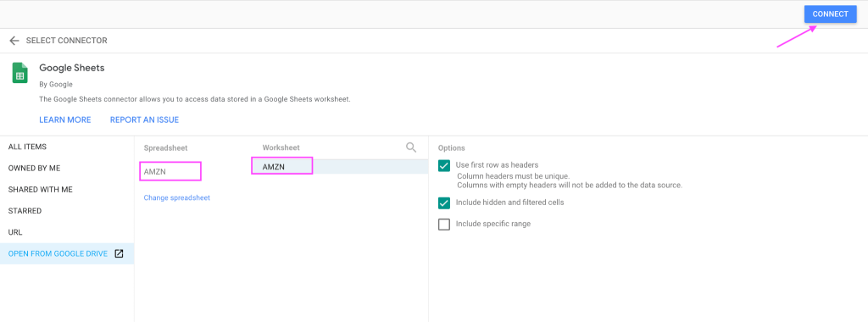Go back using Select Connector arrow
The image size is (868, 322).
[x=14, y=41]
